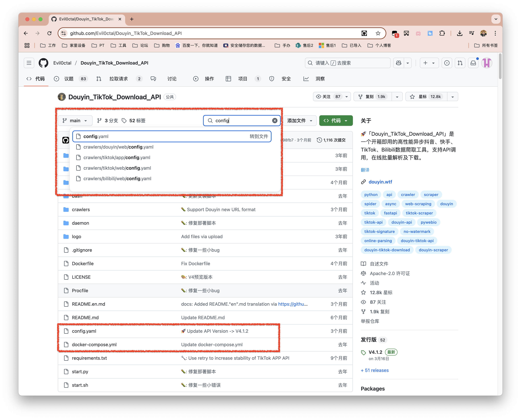Open the notifications inbox icon
Image resolution: width=521 pixels, height=420 pixels.
click(473, 63)
